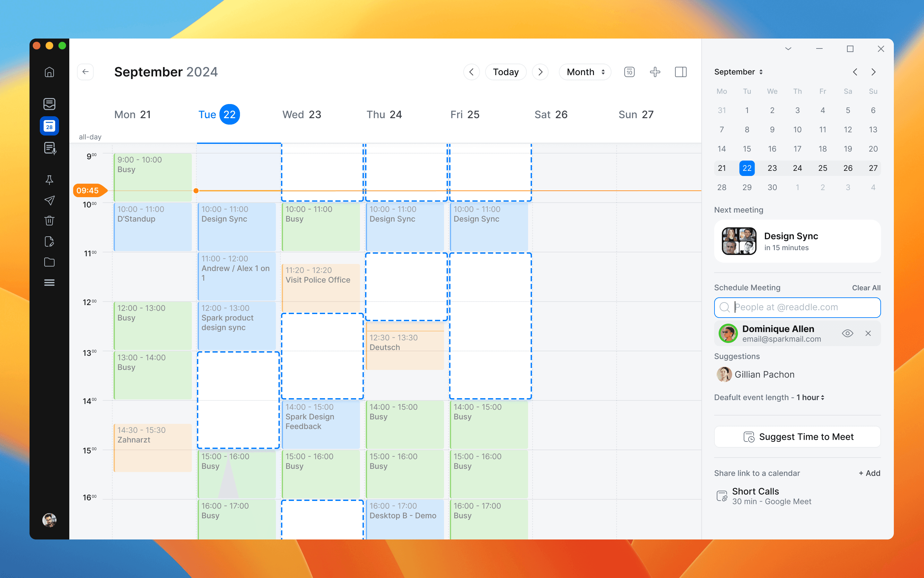Open the D'Standup event on Monday

153,227
